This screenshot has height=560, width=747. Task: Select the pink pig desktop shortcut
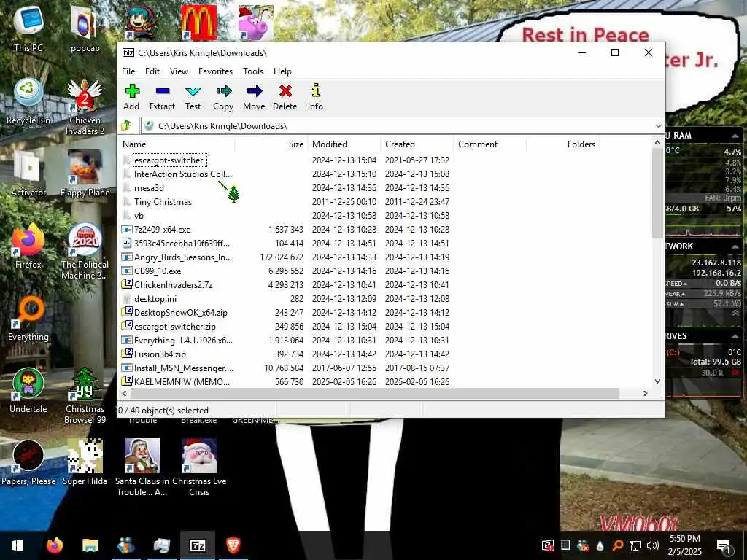pos(256,23)
